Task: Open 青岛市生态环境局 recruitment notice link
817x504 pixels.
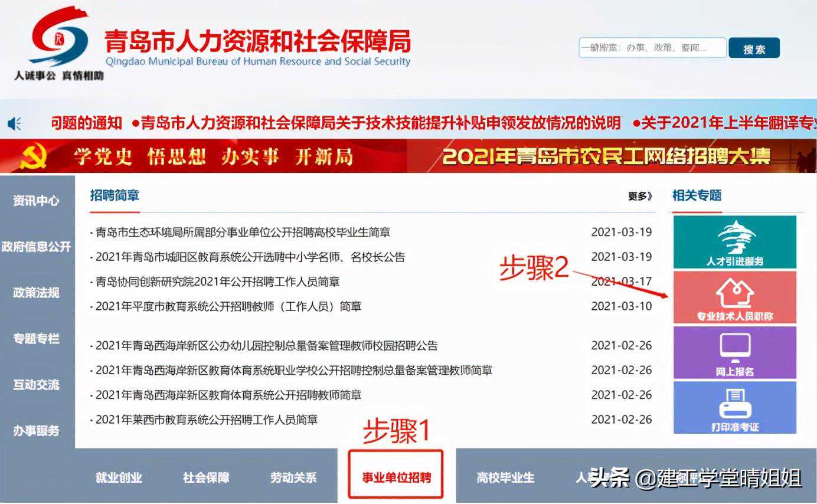Action: 243,233
